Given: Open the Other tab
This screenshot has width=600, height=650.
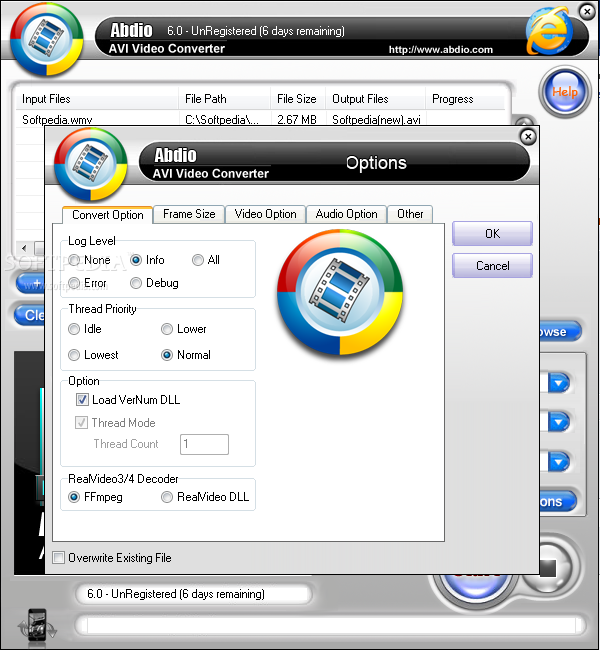Looking at the screenshot, I should pyautogui.click(x=410, y=214).
